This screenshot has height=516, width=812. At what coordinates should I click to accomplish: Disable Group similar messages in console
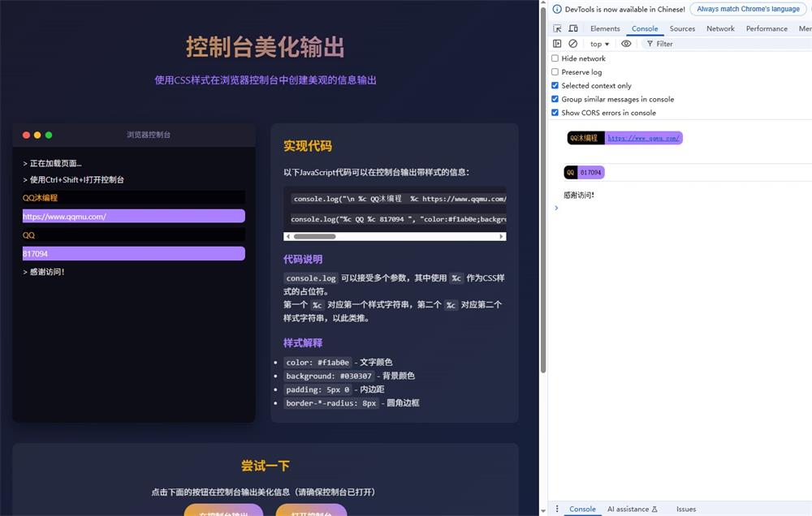tap(555, 99)
